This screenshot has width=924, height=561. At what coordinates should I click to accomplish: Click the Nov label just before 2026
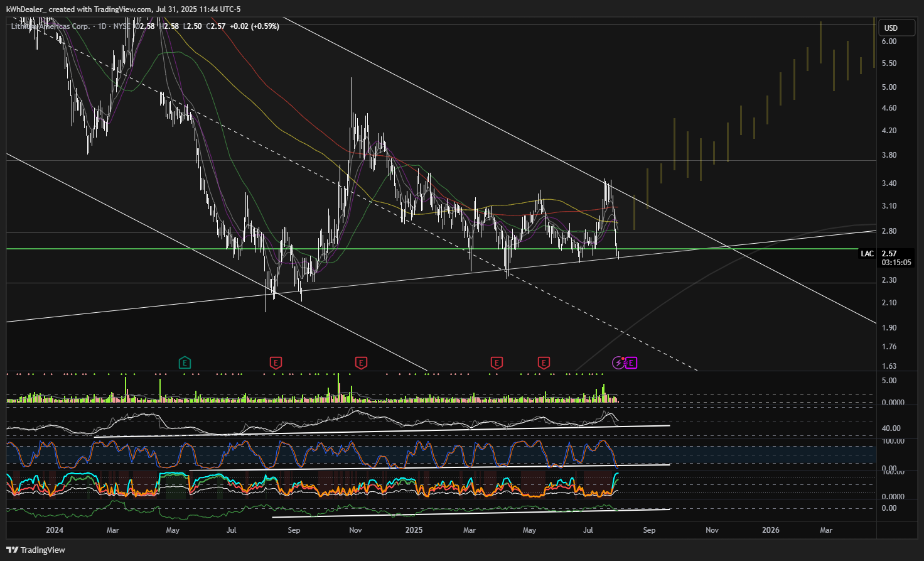(712, 530)
